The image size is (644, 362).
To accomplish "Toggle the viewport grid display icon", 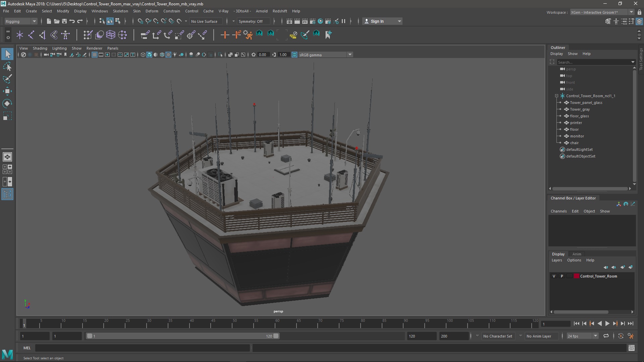I will tap(95, 55).
